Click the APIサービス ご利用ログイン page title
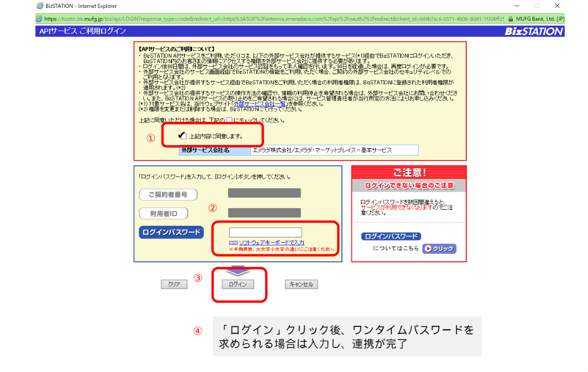 tap(83, 31)
